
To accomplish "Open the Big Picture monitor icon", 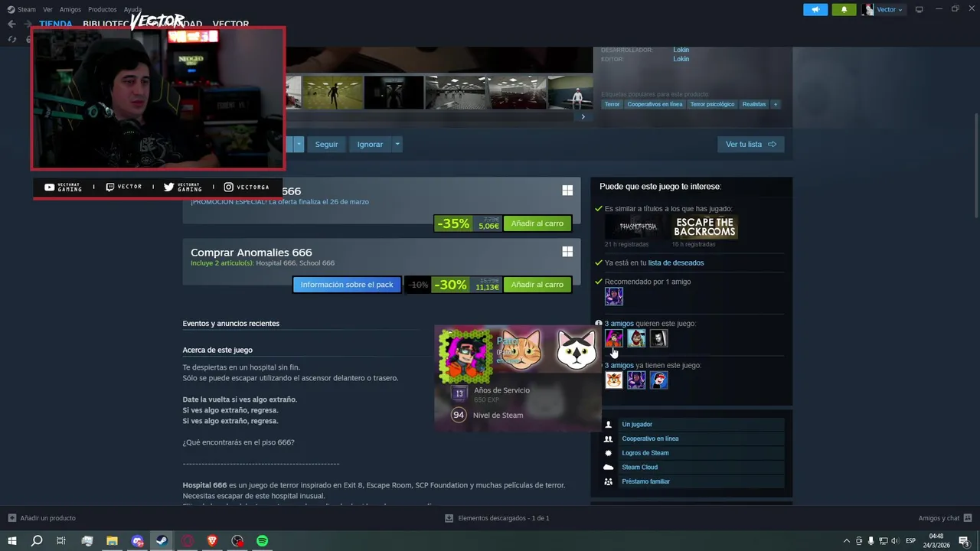I will 919,9.
